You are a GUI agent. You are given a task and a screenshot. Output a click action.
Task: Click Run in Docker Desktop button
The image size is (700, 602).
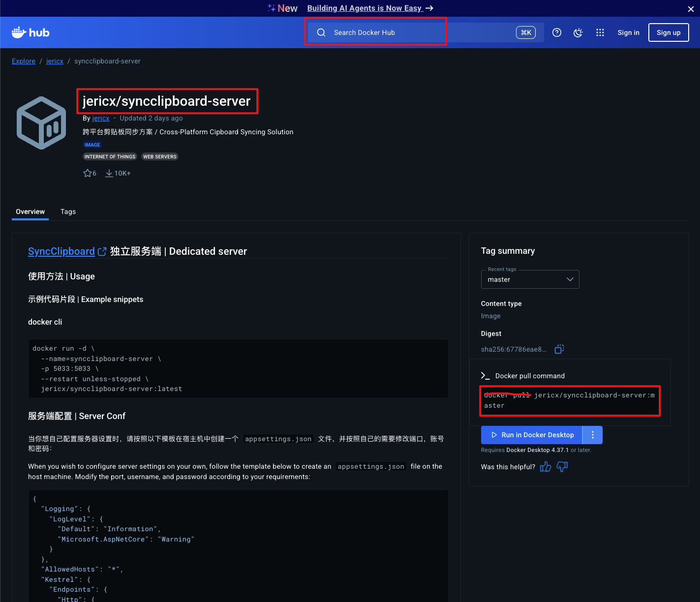coord(532,435)
